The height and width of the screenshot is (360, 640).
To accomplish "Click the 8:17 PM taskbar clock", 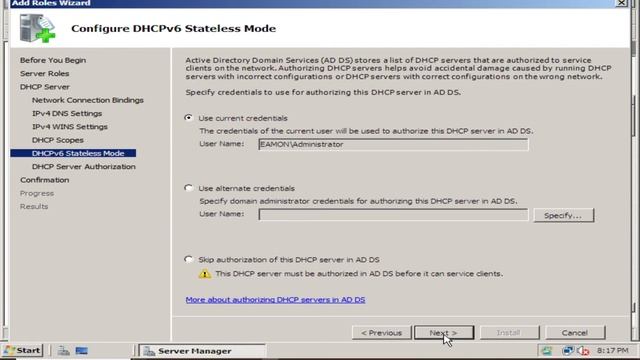I will 612,351.
